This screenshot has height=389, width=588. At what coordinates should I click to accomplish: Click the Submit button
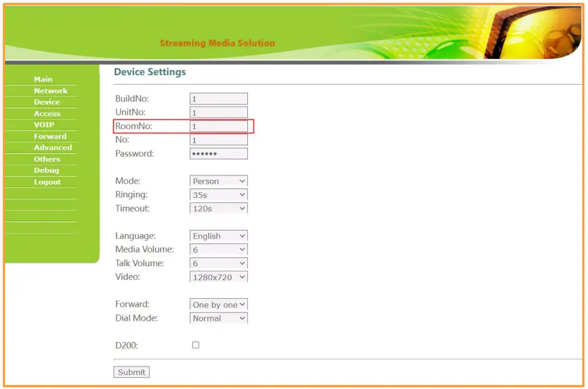[131, 371]
